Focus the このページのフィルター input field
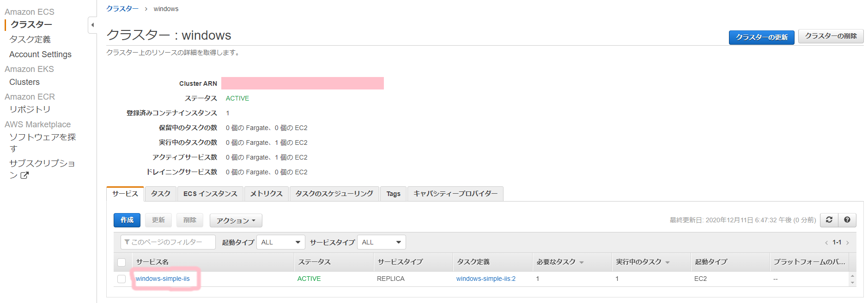This screenshot has width=868, height=303. (168, 242)
